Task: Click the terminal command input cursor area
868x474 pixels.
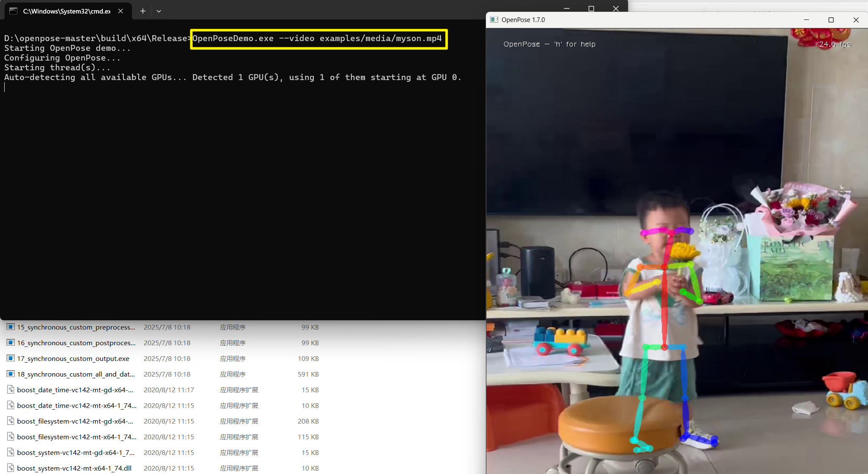Action: [x=5, y=87]
